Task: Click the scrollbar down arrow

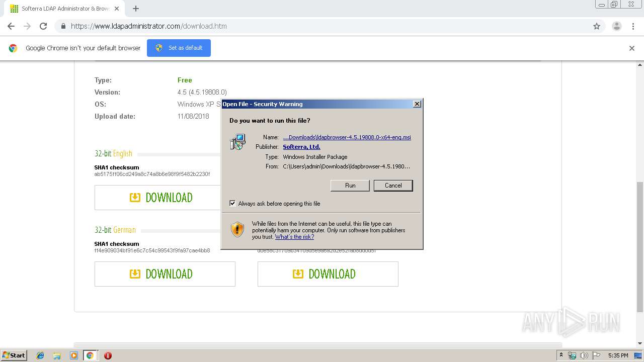Action: [x=640, y=343]
